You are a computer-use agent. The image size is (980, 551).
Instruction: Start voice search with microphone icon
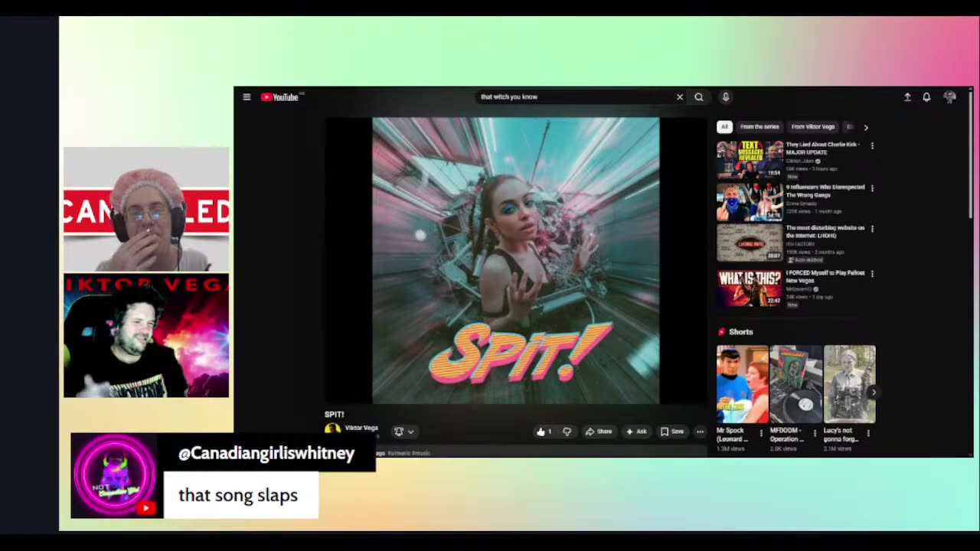tap(726, 97)
